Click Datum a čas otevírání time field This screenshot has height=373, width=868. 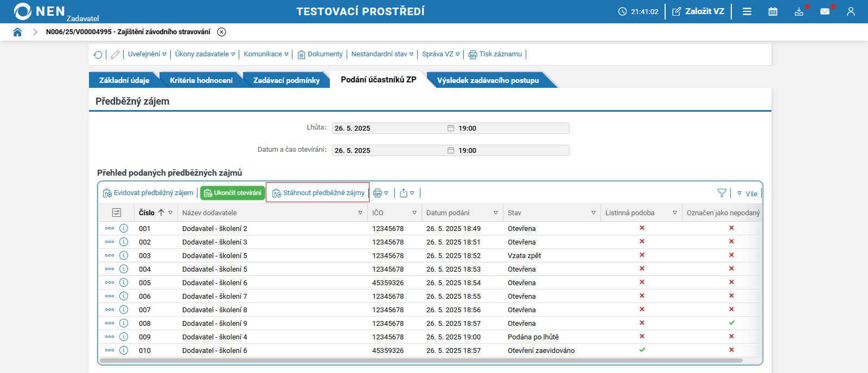pos(512,151)
